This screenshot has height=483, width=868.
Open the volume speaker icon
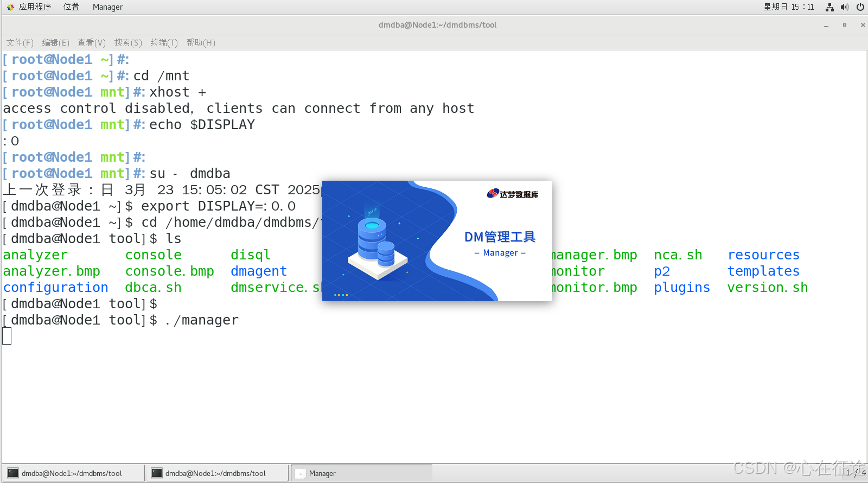point(845,7)
